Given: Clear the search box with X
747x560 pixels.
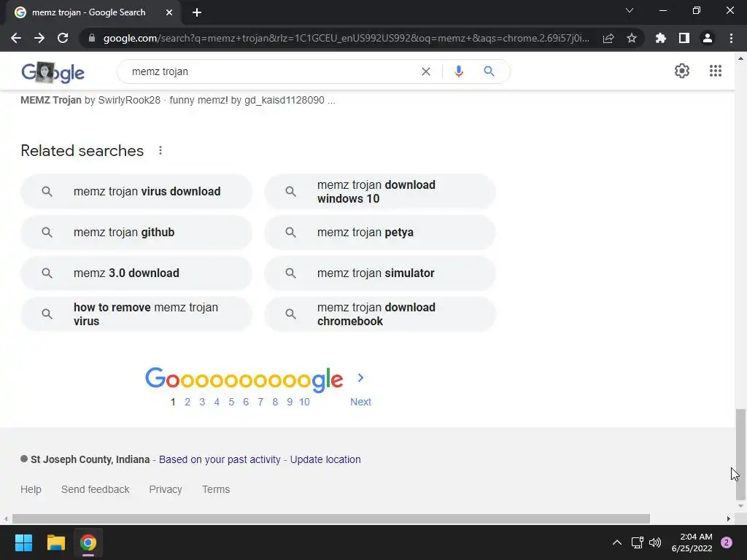Looking at the screenshot, I should [426, 71].
